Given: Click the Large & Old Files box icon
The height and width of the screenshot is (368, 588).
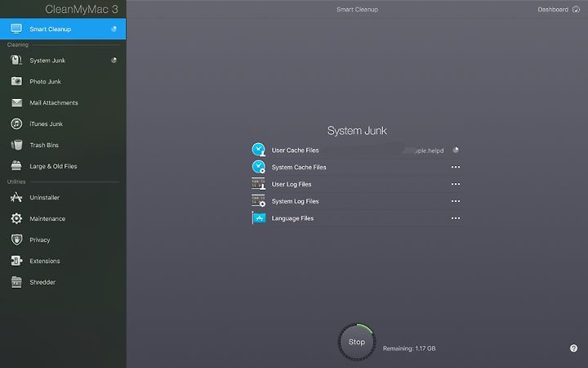Looking at the screenshot, I should 16,166.
